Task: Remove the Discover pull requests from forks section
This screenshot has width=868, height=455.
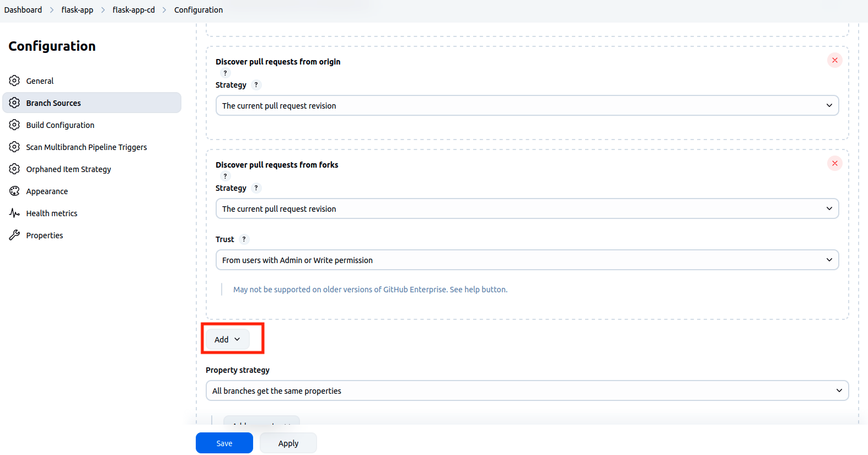Action: click(834, 163)
